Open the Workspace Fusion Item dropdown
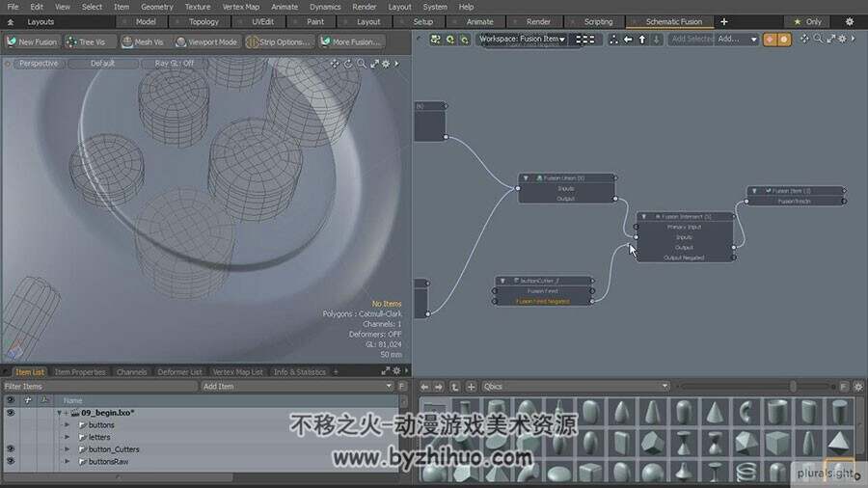 (x=522, y=40)
